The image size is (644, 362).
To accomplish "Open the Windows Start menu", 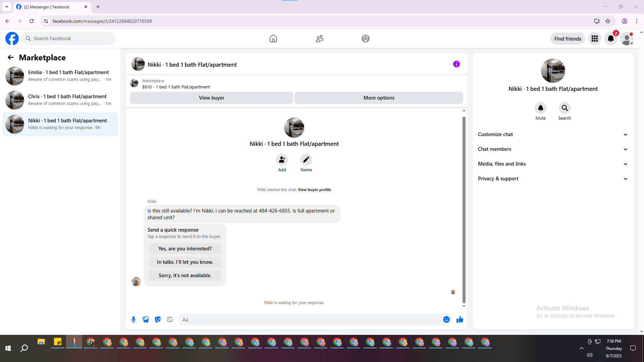I will point(8,349).
